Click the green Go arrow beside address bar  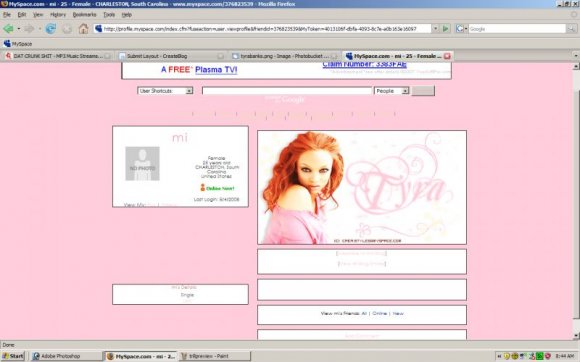coord(445,29)
